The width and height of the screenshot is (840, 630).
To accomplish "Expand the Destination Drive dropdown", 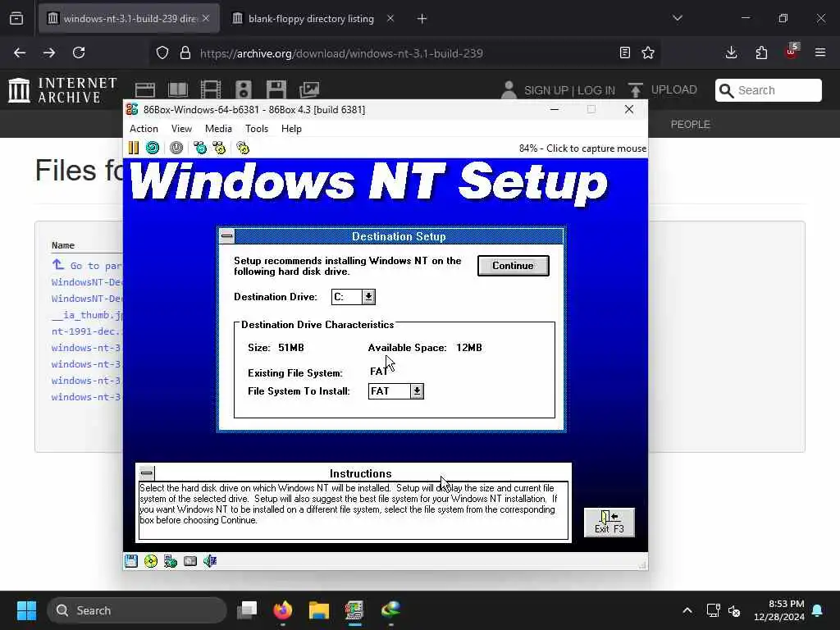I will pos(368,297).
